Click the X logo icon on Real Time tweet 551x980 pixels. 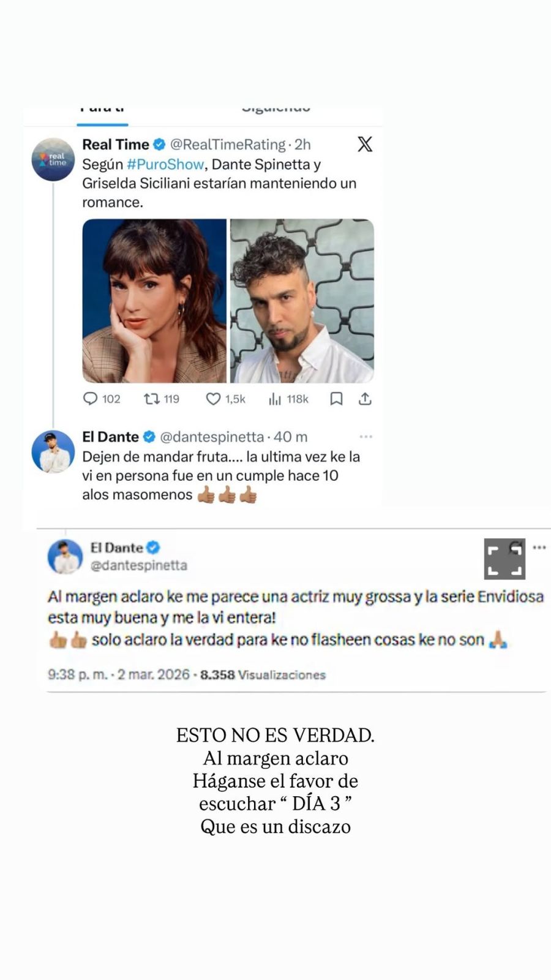coord(365,144)
